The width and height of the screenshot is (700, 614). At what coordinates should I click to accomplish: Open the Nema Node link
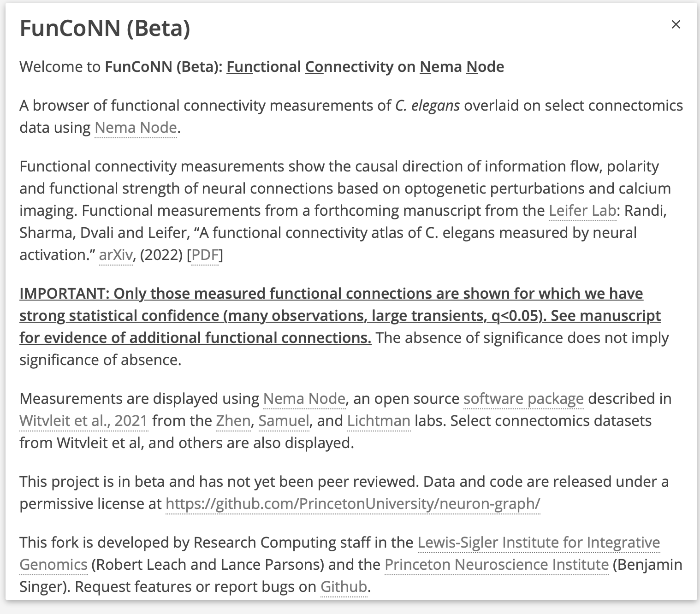pyautogui.click(x=135, y=127)
